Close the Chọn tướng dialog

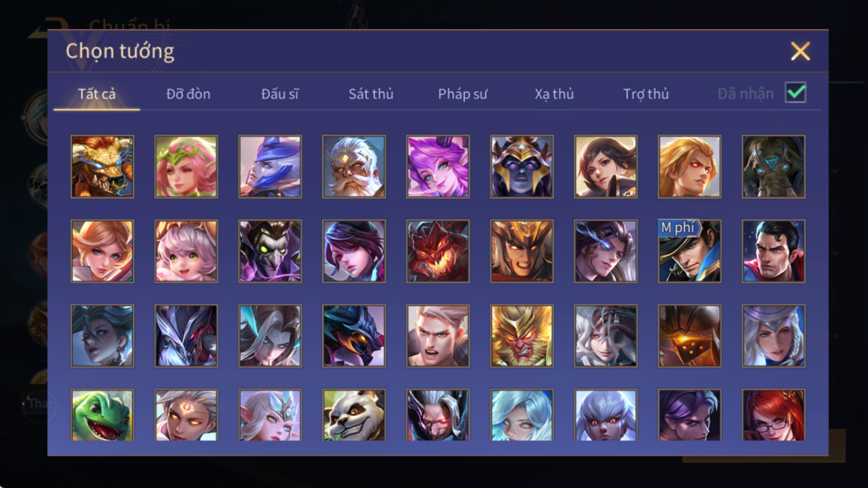[x=800, y=51]
